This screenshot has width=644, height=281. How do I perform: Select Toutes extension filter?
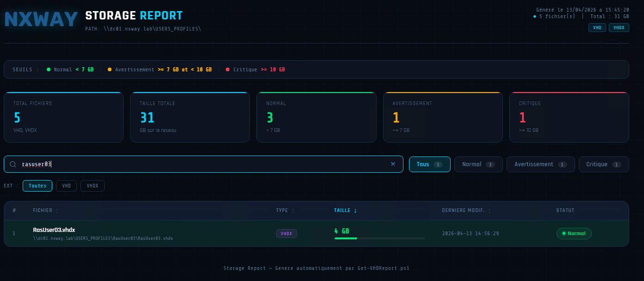tap(37, 186)
